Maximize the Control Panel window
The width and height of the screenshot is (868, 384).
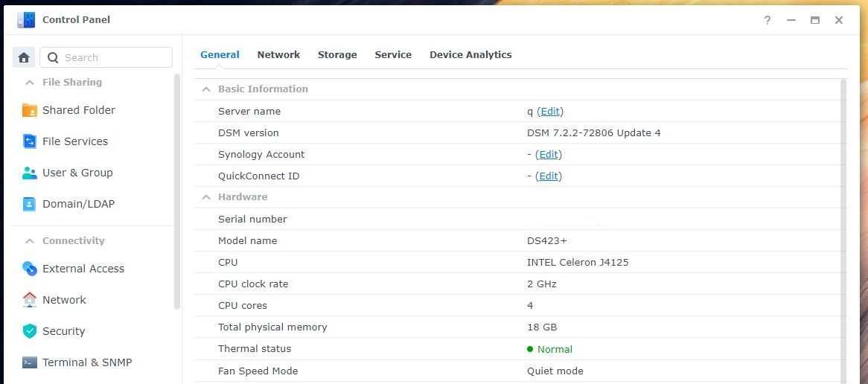[x=815, y=21]
